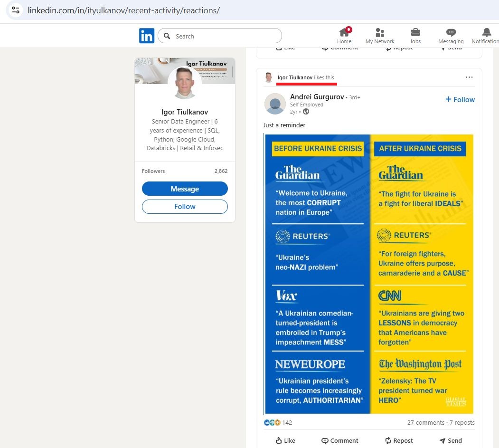Click the 'Just a reminder' post text
The width and height of the screenshot is (499, 448).
(x=284, y=125)
